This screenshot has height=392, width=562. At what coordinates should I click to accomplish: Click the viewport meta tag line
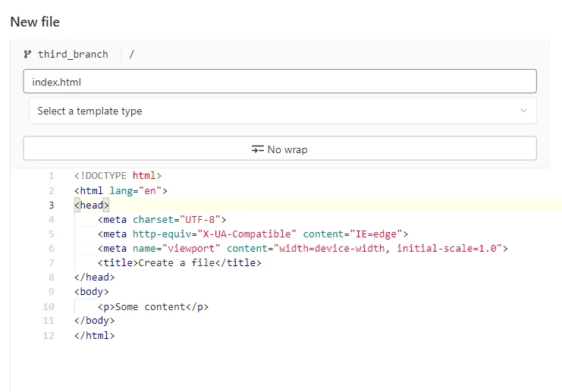pyautogui.click(x=302, y=249)
